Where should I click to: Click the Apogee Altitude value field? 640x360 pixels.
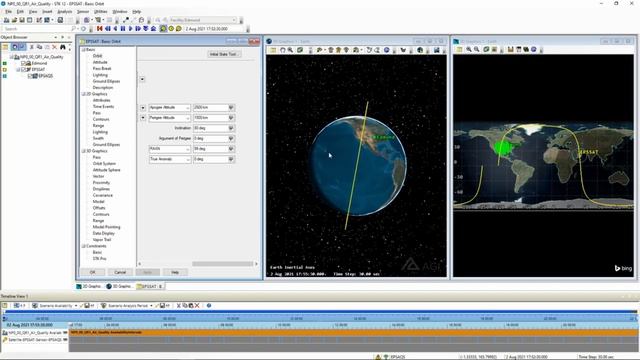click(x=210, y=107)
